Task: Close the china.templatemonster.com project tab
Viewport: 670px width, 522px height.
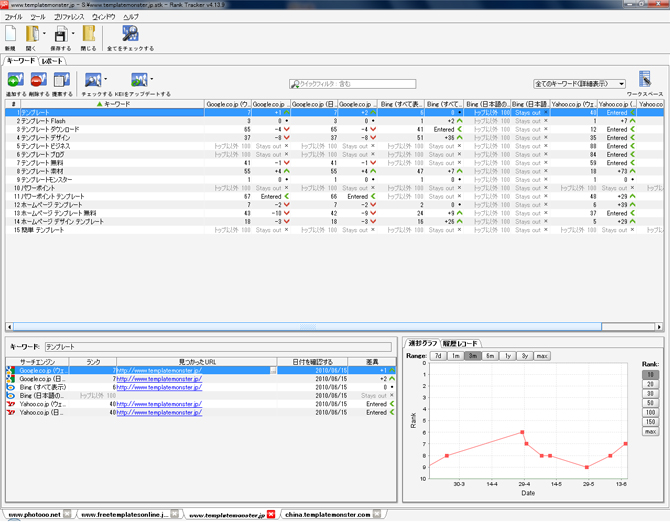Action: point(376,514)
